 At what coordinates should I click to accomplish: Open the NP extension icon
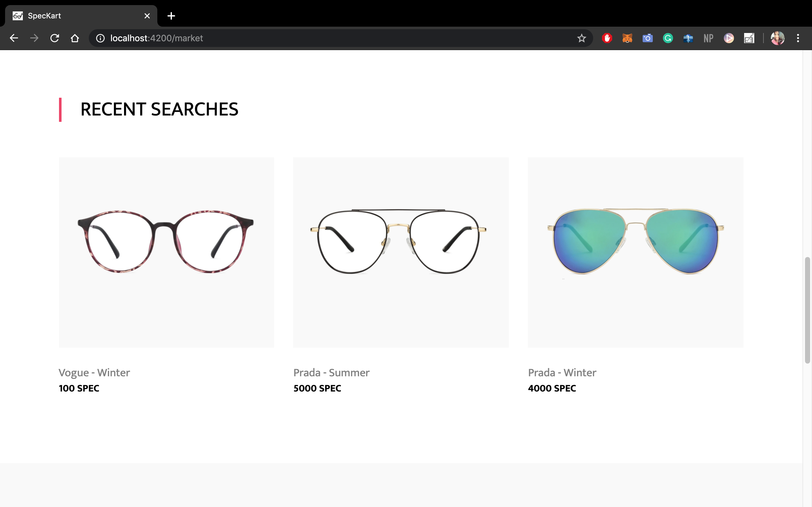(x=708, y=38)
